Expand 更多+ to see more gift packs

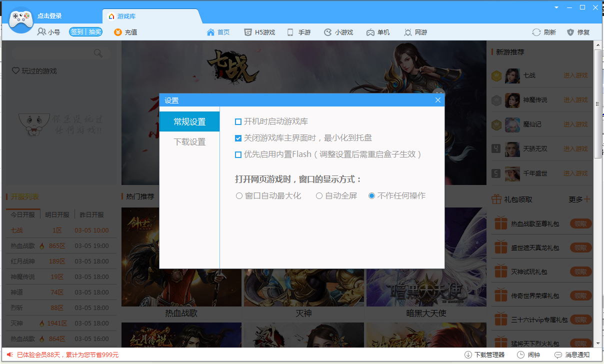click(x=579, y=198)
